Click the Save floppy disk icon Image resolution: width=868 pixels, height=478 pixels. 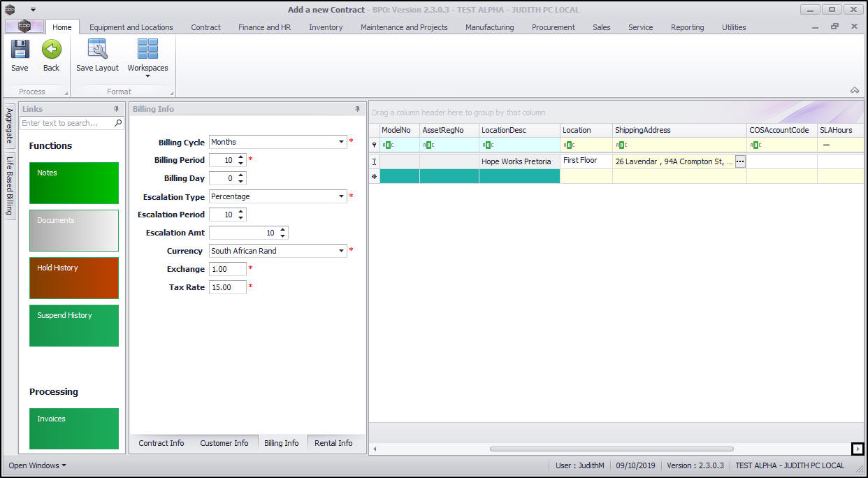20,49
